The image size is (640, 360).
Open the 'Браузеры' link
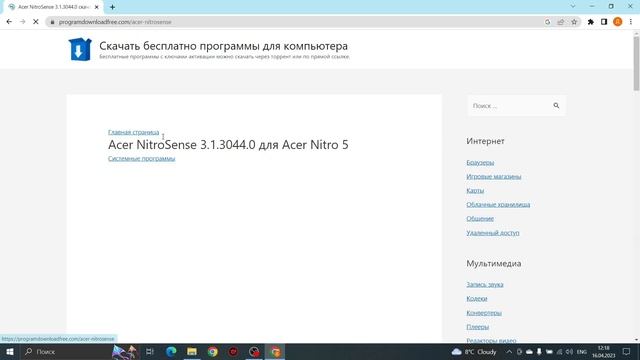point(480,162)
